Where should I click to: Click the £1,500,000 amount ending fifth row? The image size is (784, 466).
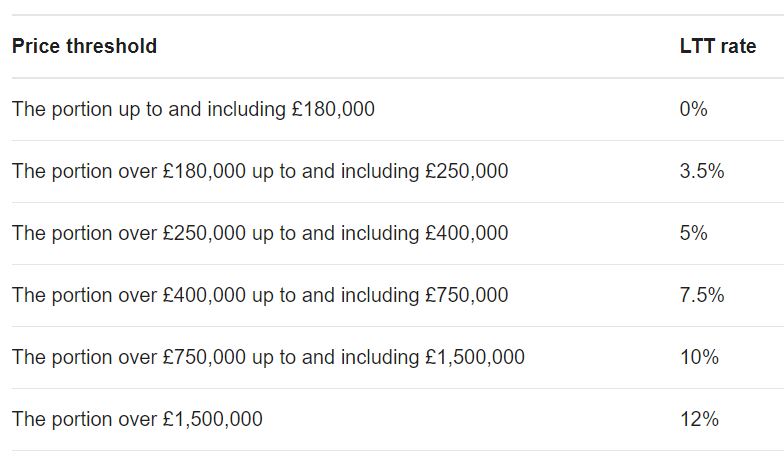tap(475, 357)
